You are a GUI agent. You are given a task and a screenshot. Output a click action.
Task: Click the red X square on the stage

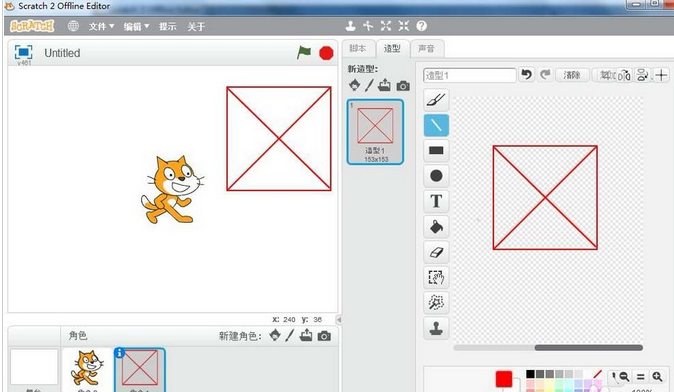coord(279,139)
